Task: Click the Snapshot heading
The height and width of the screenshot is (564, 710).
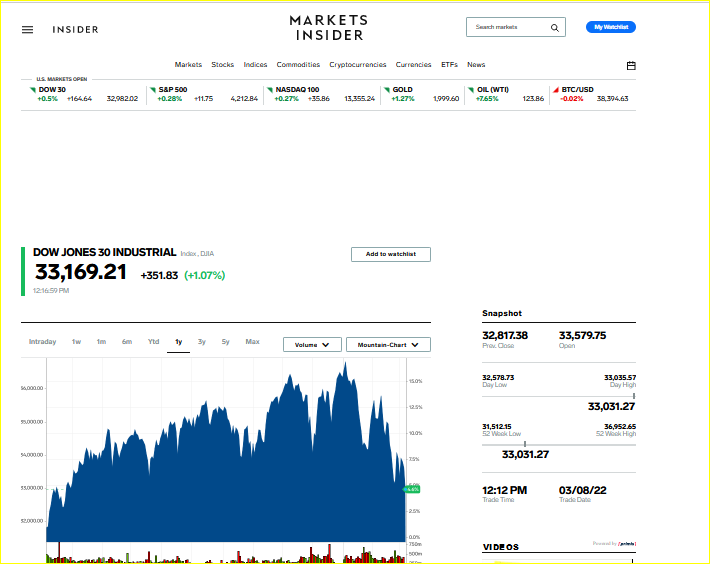Action: tap(502, 313)
